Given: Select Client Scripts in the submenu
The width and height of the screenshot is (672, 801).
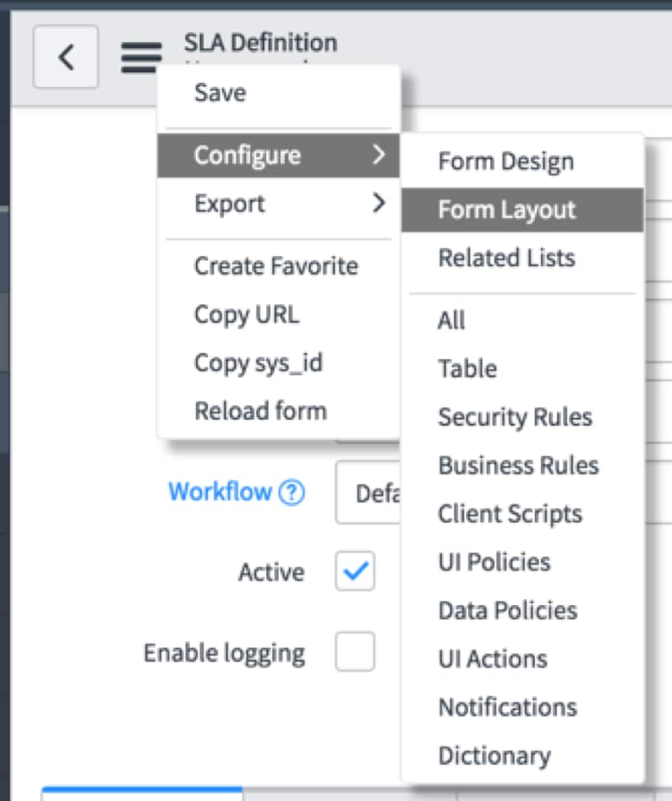Looking at the screenshot, I should [522, 513].
